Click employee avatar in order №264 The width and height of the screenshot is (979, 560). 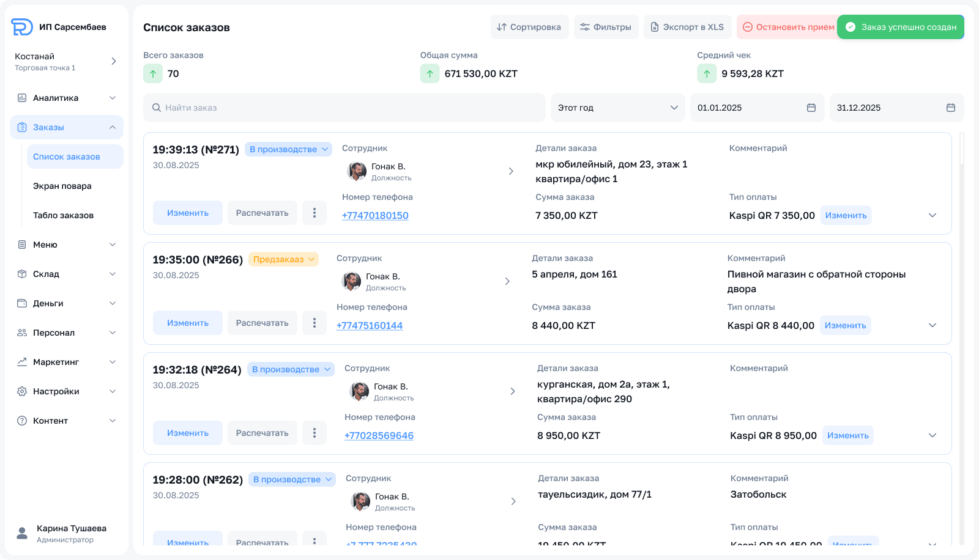tap(359, 391)
